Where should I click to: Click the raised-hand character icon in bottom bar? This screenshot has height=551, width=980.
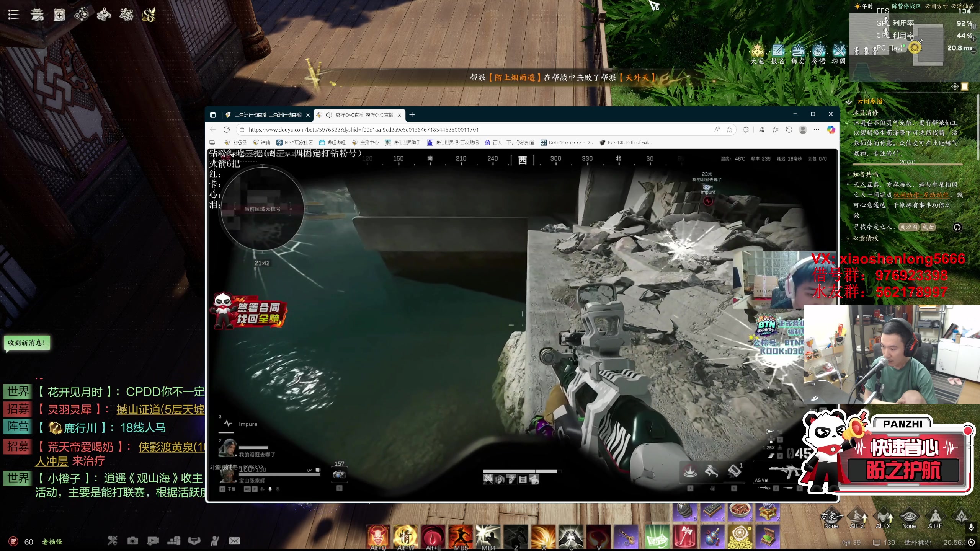tap(215, 541)
